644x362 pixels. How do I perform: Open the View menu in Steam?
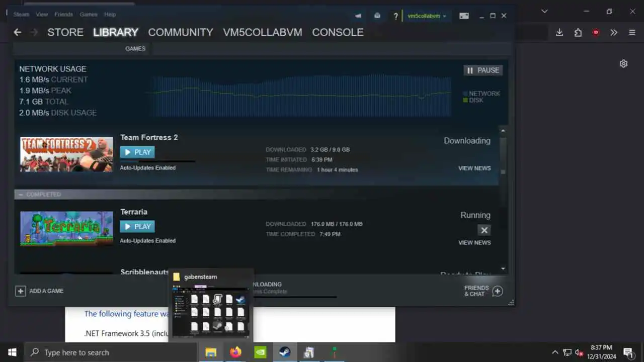point(42,15)
